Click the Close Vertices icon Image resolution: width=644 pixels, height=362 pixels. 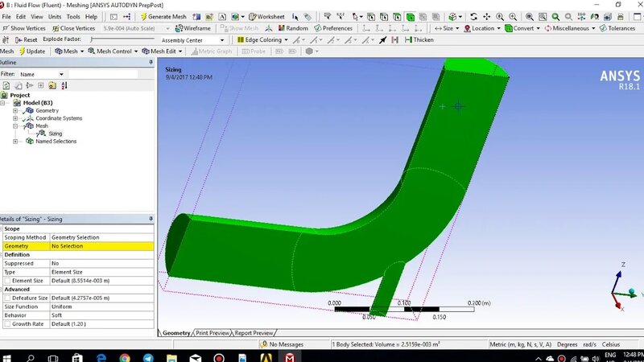(56, 28)
